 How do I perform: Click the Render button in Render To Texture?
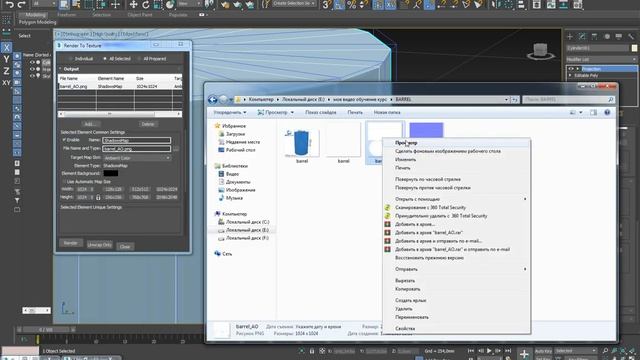point(71,243)
